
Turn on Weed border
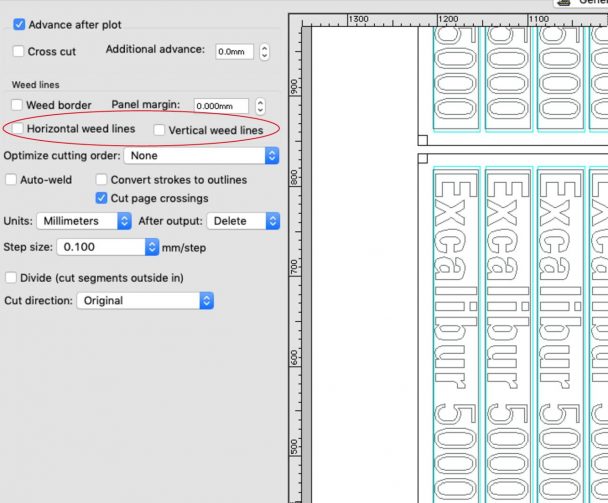[x=17, y=105]
